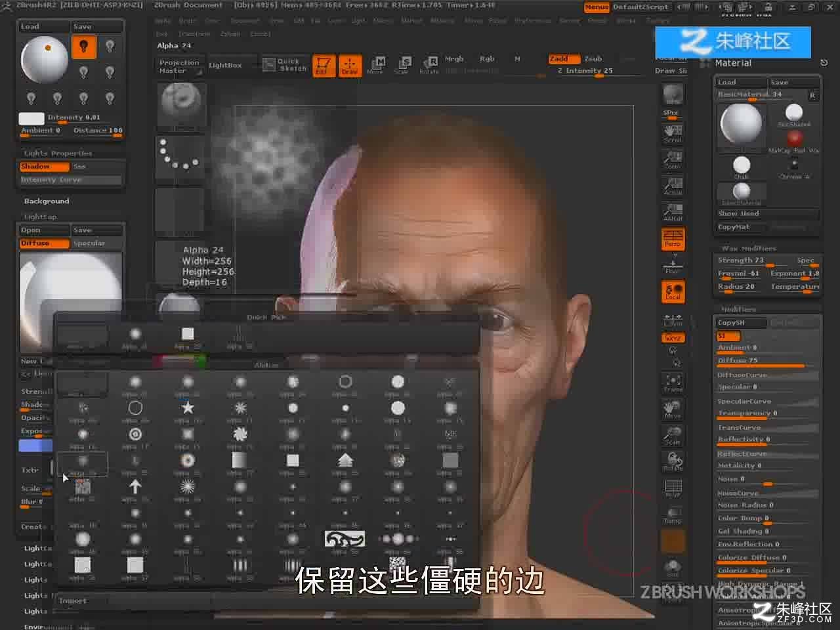Expand the LightCap section
The width and height of the screenshot is (840, 630).
coord(41,217)
